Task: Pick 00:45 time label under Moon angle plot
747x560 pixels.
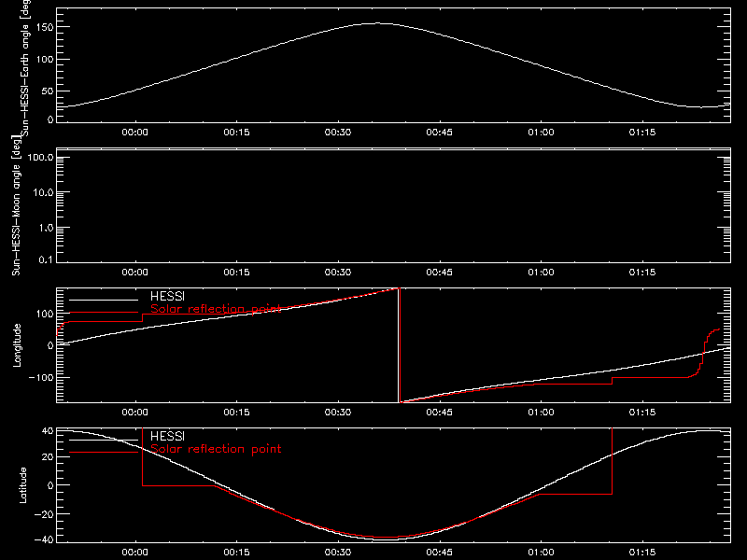Action: (x=439, y=273)
